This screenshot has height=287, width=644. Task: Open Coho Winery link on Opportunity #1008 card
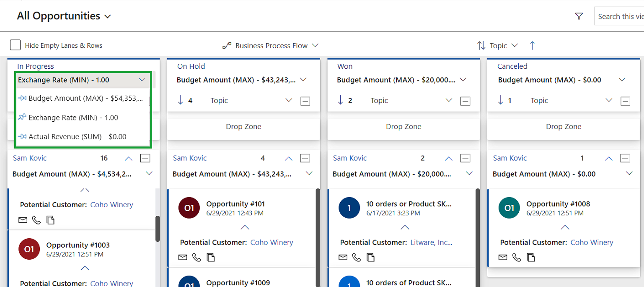(592, 243)
